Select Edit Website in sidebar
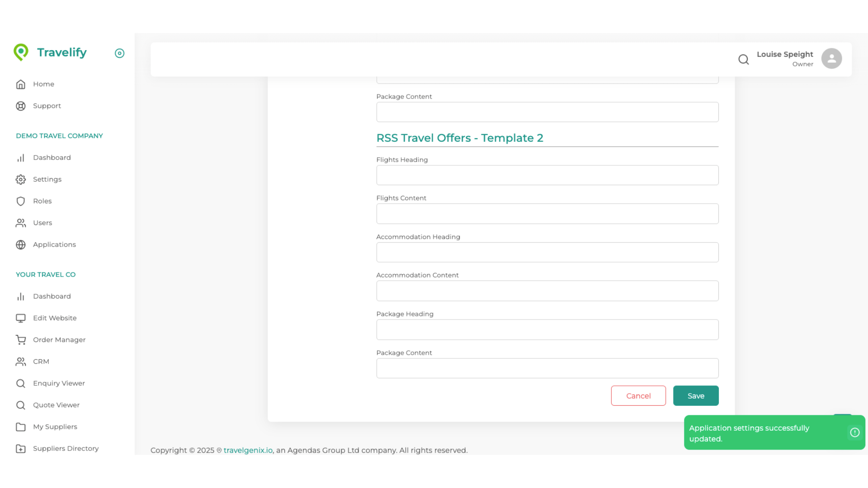 pos(54,318)
